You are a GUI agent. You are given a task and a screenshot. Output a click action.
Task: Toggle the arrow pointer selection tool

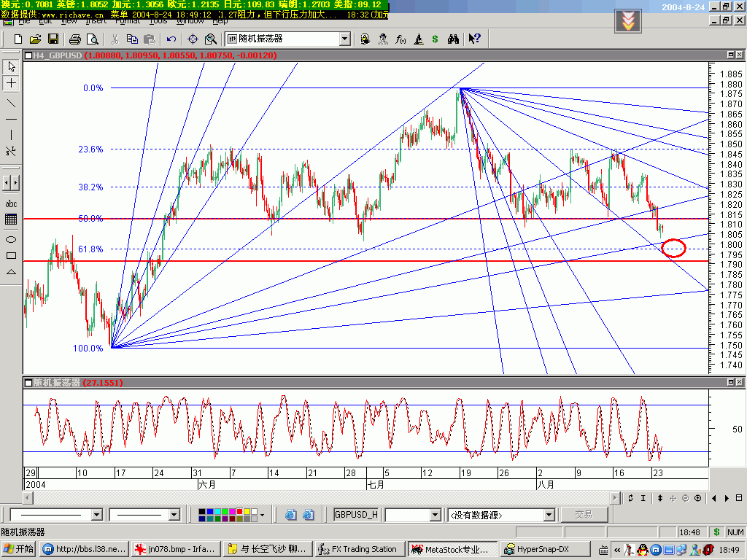pyautogui.click(x=11, y=66)
